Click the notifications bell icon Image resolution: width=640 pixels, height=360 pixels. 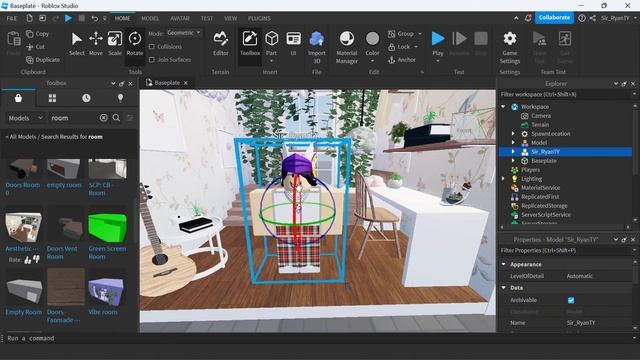pyautogui.click(x=528, y=18)
